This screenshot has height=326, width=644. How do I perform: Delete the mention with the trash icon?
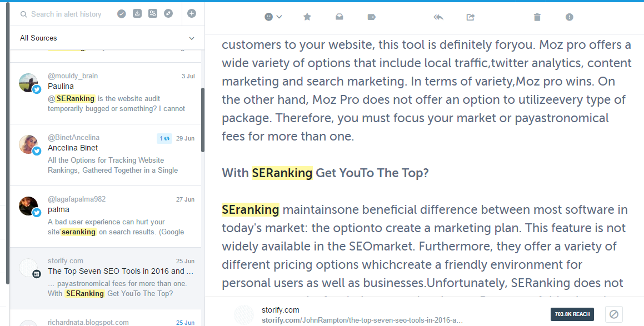click(x=537, y=17)
